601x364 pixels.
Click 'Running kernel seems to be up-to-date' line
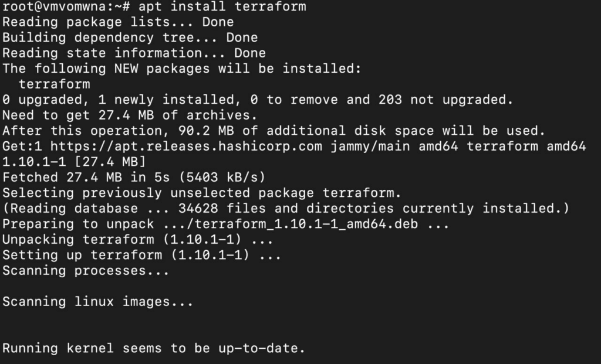coord(154,348)
